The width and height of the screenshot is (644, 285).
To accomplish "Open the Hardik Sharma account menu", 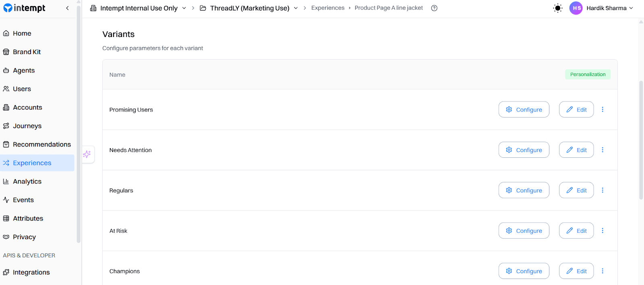I will [x=610, y=8].
